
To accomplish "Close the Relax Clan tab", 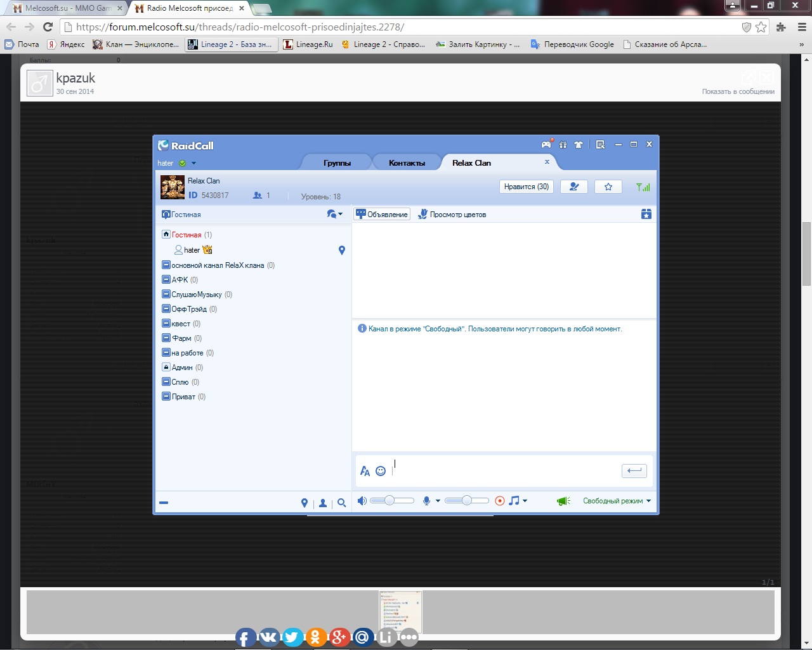I will tap(547, 162).
